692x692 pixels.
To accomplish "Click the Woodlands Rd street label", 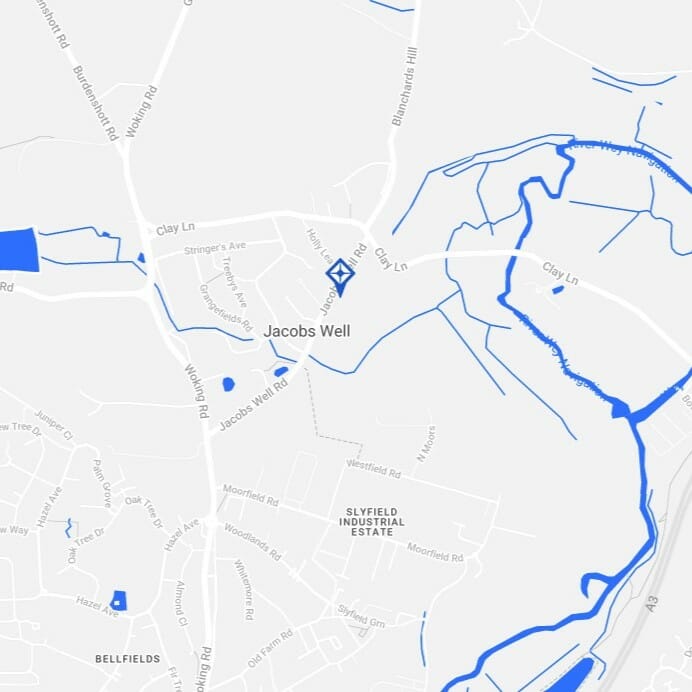I will click(x=252, y=542).
